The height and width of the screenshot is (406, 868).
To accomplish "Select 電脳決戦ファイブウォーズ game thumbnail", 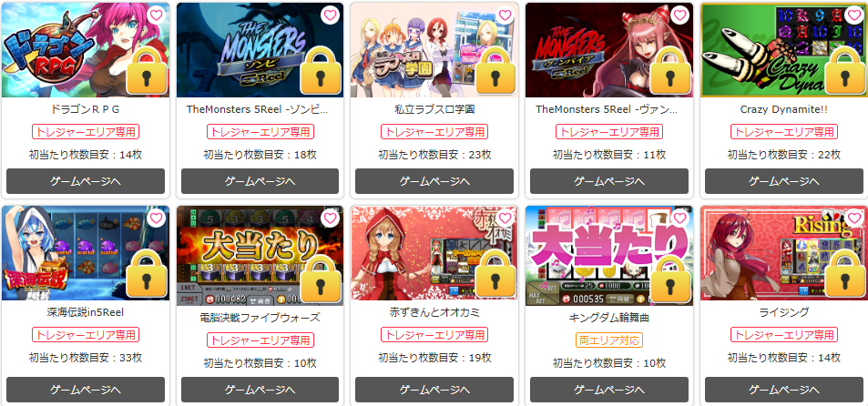I will (260, 256).
